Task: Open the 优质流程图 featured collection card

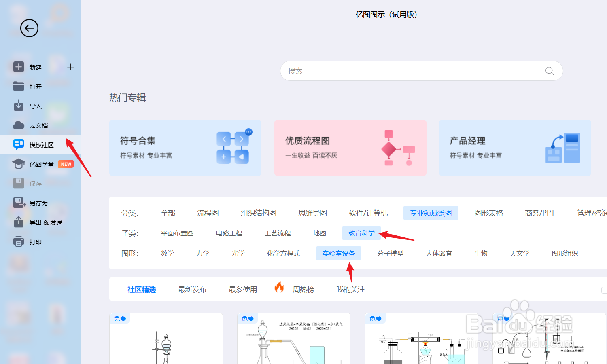Action: pyautogui.click(x=350, y=148)
